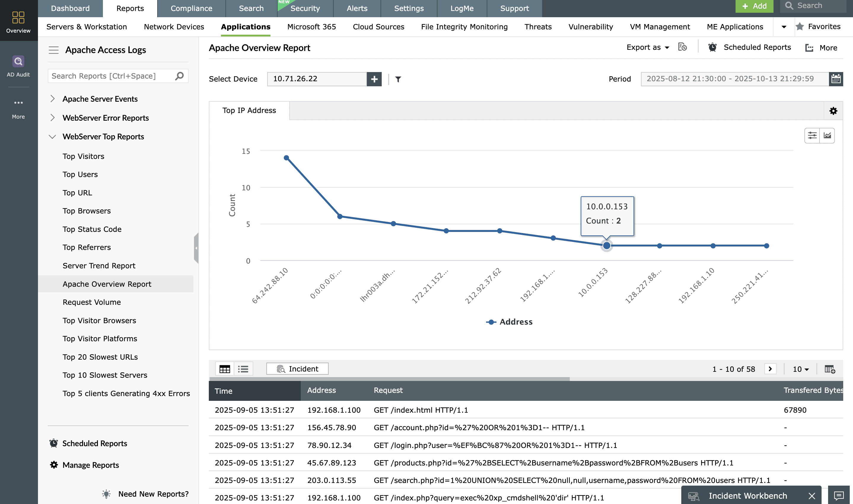Toggle the Address legend series
The height and width of the screenshot is (504, 853).
click(x=509, y=322)
